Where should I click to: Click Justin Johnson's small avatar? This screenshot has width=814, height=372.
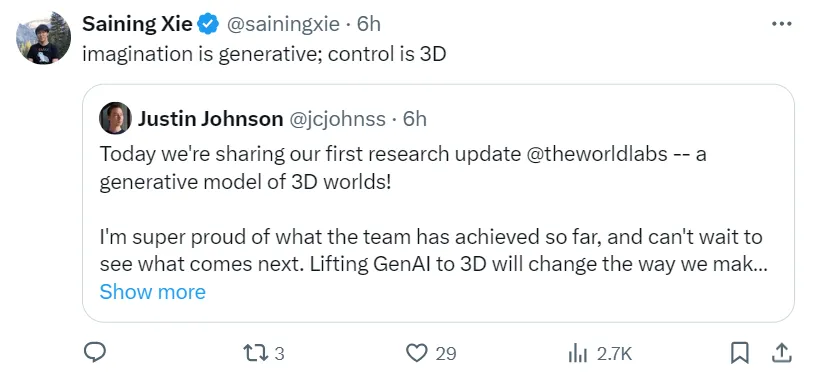(115, 118)
